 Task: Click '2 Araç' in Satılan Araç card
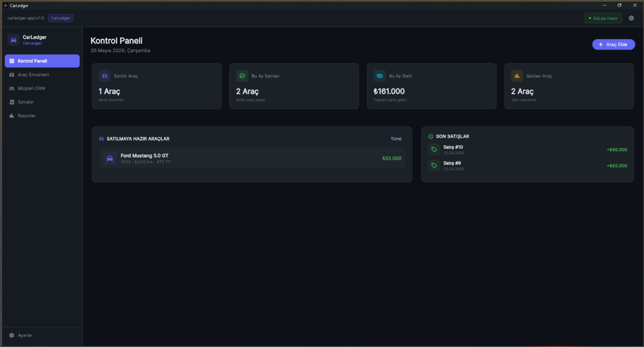[522, 91]
